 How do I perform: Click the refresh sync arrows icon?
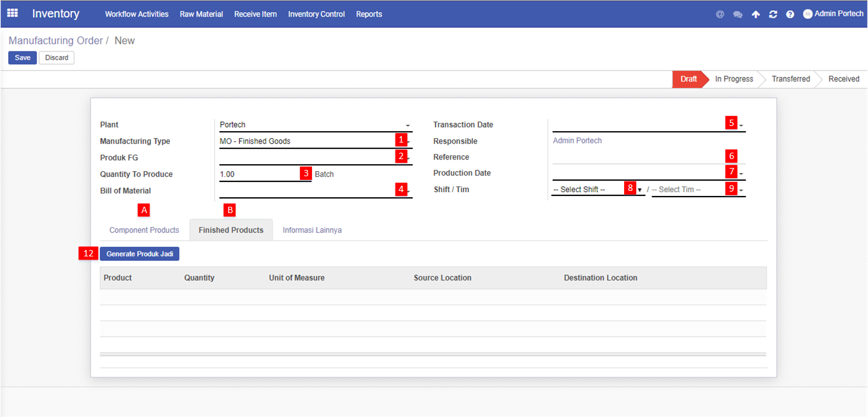pos(773,14)
